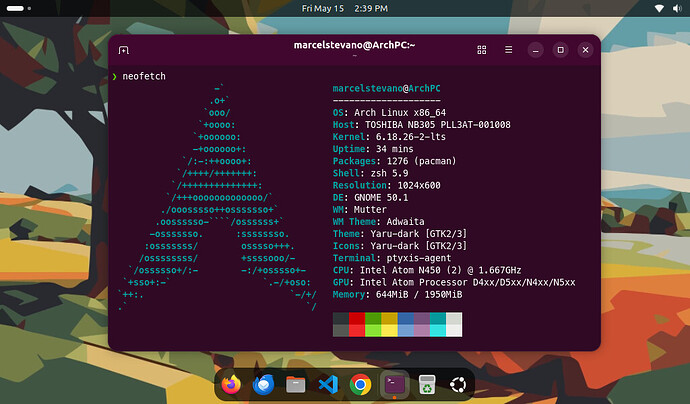Click the CPU: Intel Atom N450 line

pyautogui.click(x=427, y=270)
